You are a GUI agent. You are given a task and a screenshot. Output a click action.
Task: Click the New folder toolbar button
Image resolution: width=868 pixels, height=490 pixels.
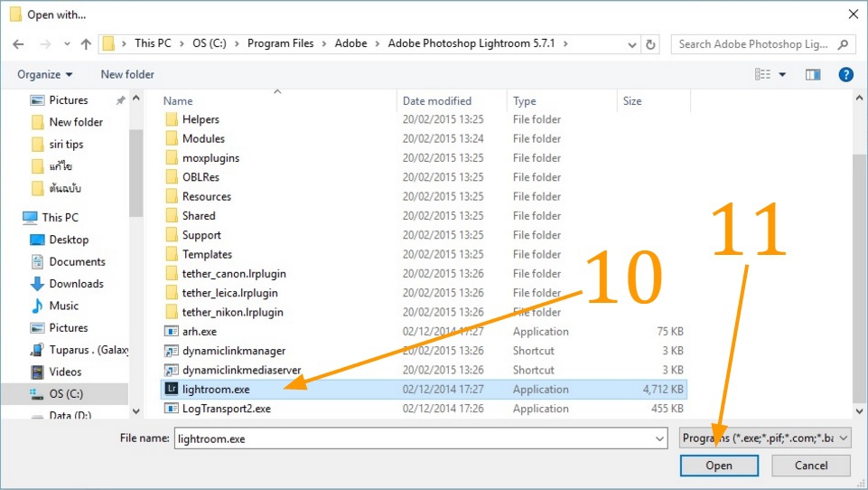tap(127, 75)
